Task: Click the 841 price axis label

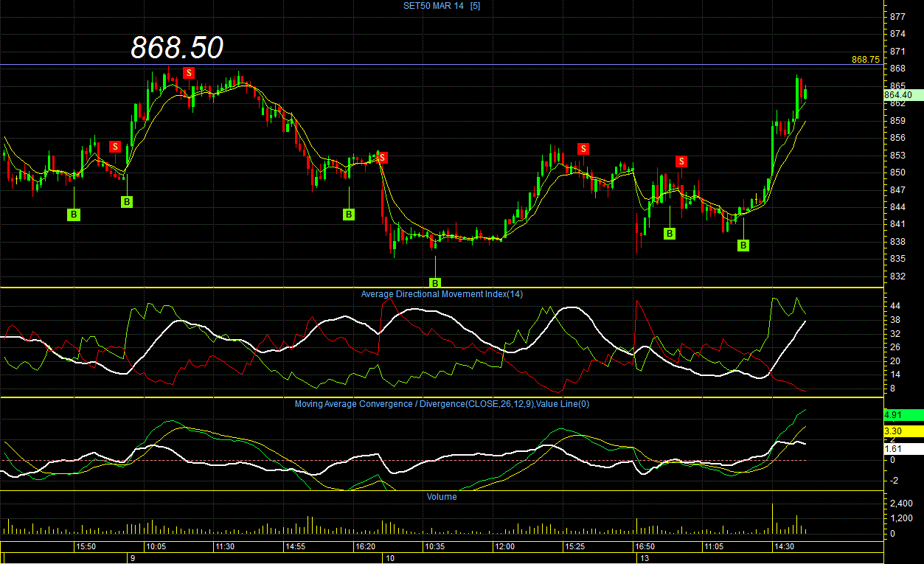Action: tap(898, 224)
